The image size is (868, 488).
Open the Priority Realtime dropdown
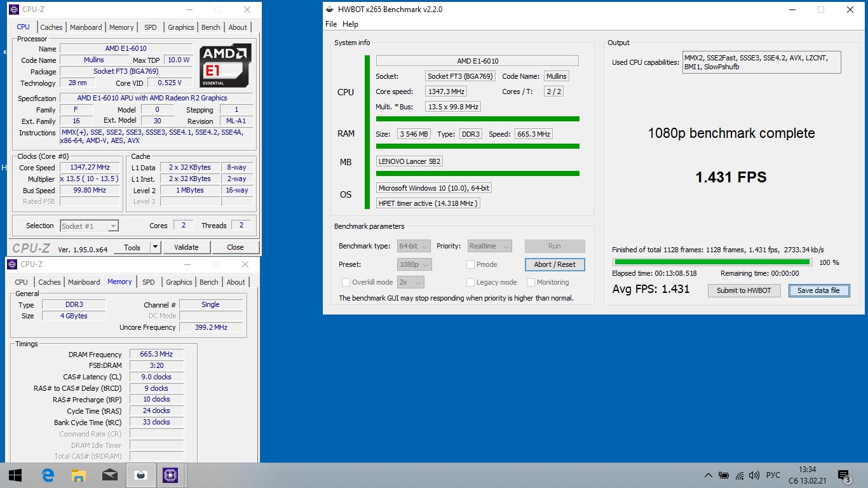(489, 246)
